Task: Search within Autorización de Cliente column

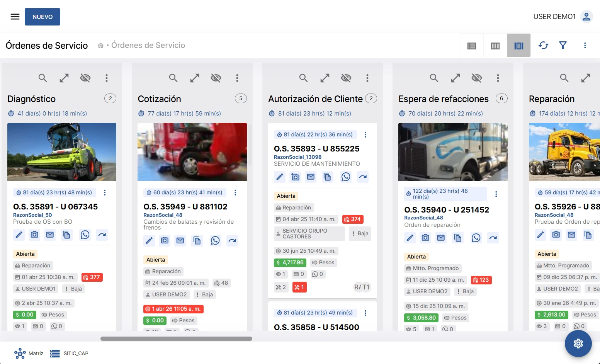Action: (x=303, y=78)
